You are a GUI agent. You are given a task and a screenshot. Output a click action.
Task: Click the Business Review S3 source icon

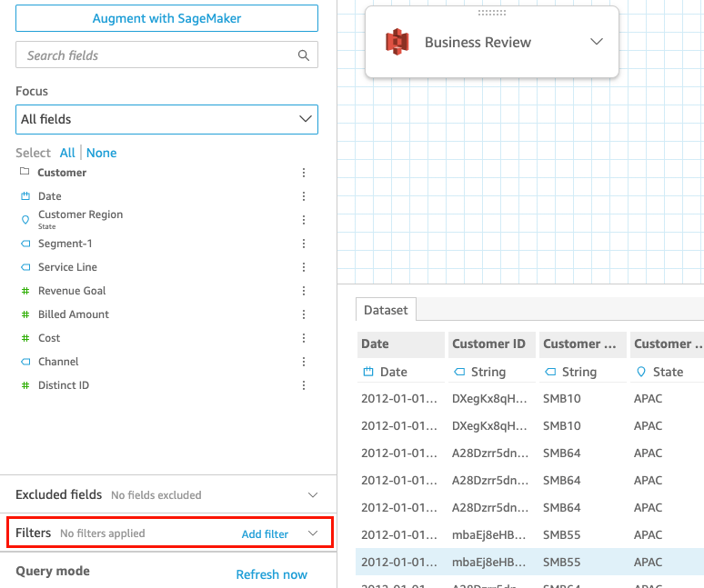point(397,42)
